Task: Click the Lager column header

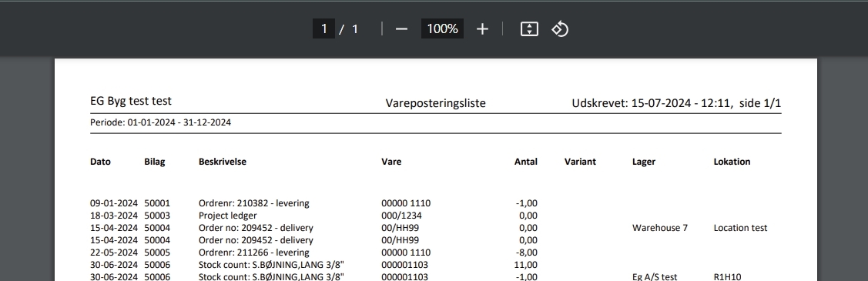Action: [644, 162]
